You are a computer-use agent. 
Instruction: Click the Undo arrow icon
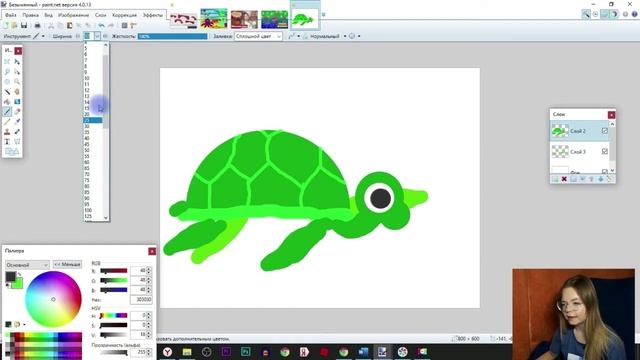[x=101, y=25]
